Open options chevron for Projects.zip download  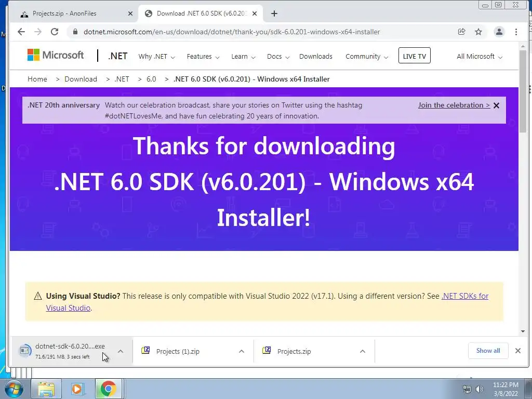[x=362, y=351]
